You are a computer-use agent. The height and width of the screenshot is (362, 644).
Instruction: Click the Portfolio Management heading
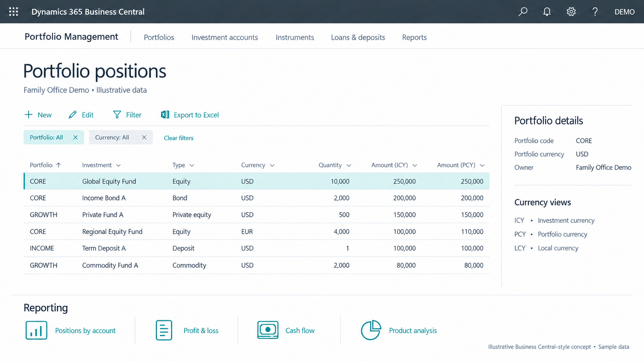(x=71, y=37)
